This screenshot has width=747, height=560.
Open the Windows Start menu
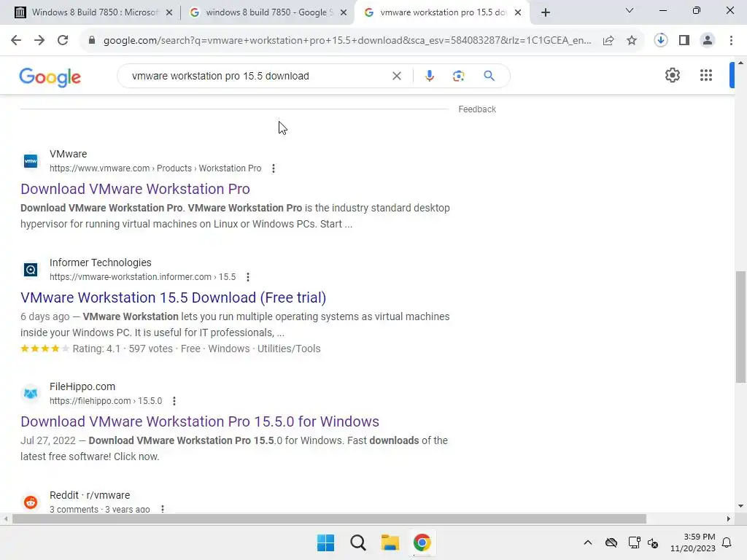pos(326,542)
